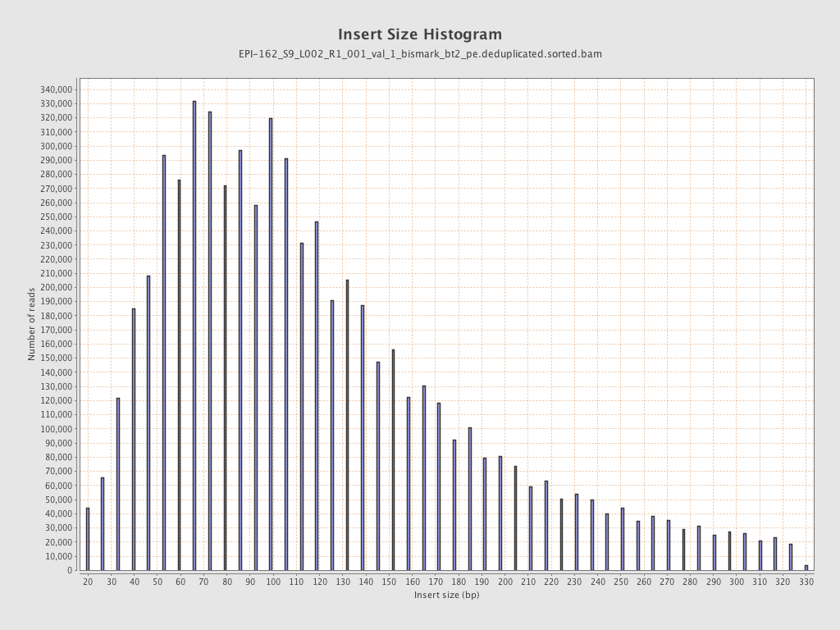This screenshot has height=630, width=840.
Task: Click the 100 x-axis tick label
Action: pos(273,582)
